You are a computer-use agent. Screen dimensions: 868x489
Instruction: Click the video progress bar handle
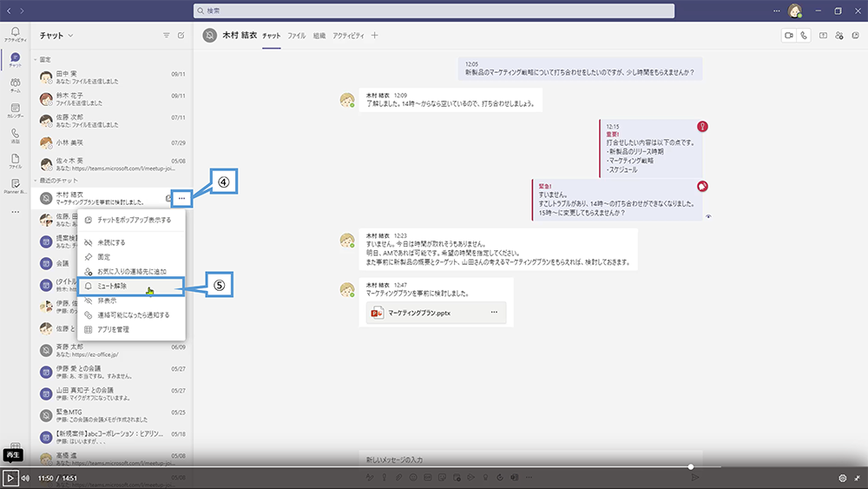(x=691, y=467)
